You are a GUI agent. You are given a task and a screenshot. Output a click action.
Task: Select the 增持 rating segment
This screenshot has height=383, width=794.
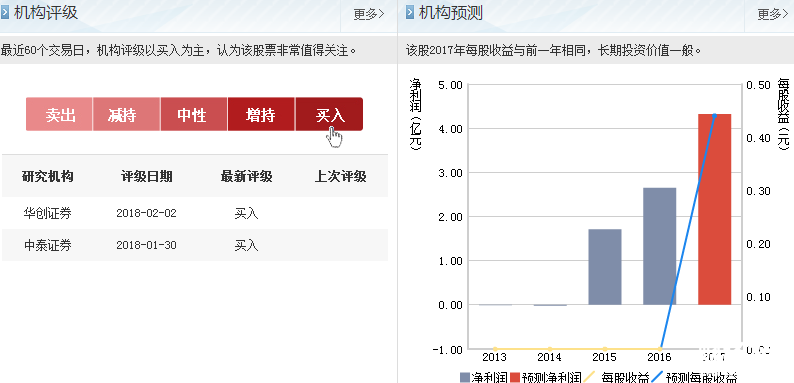[x=261, y=114]
